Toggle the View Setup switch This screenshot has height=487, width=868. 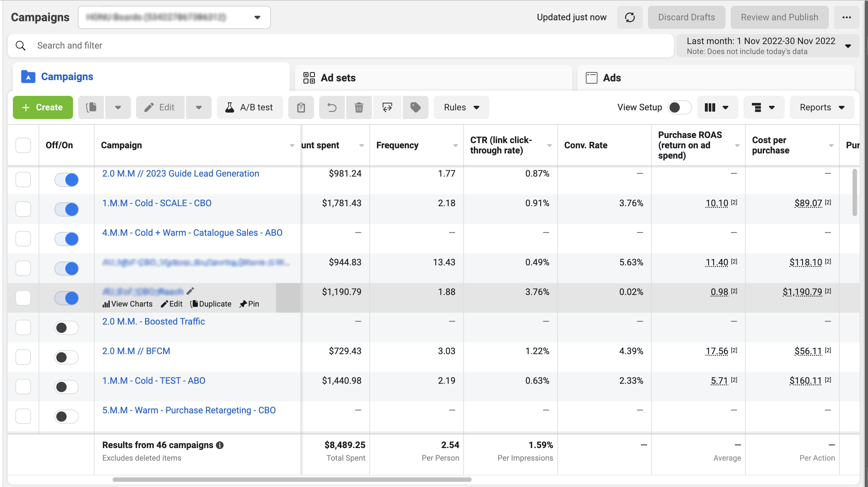(x=679, y=107)
